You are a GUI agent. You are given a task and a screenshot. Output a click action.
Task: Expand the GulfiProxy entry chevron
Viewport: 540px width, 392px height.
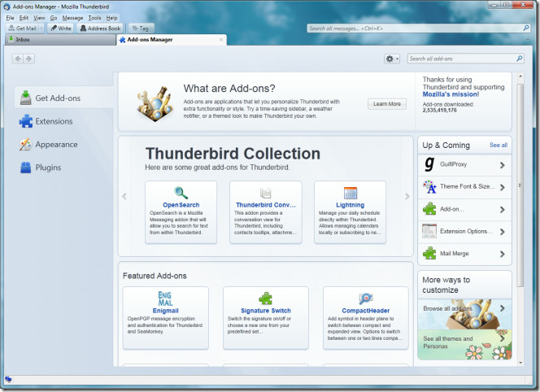503,165
